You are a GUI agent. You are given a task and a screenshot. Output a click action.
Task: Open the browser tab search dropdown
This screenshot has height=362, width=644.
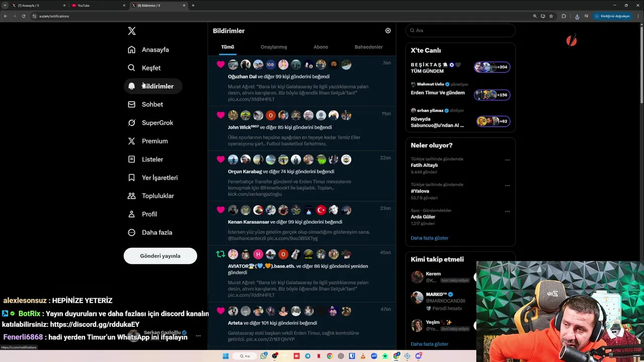pyautogui.click(x=5, y=6)
